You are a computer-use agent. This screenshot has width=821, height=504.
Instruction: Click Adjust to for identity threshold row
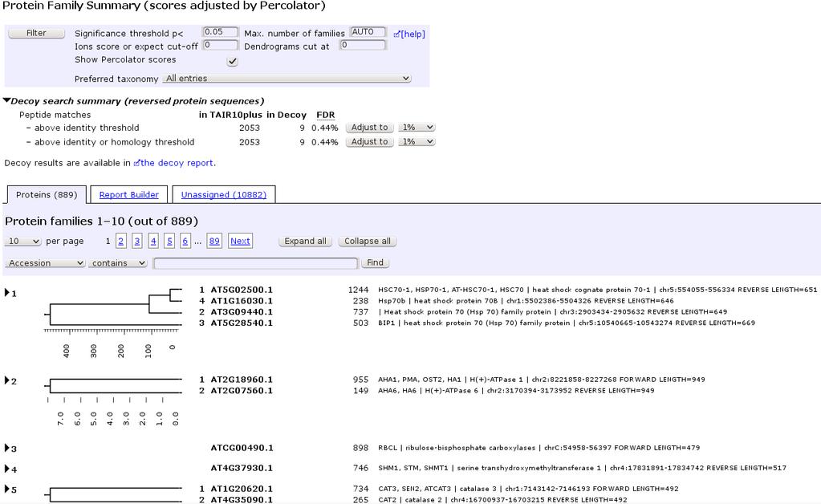coord(370,127)
